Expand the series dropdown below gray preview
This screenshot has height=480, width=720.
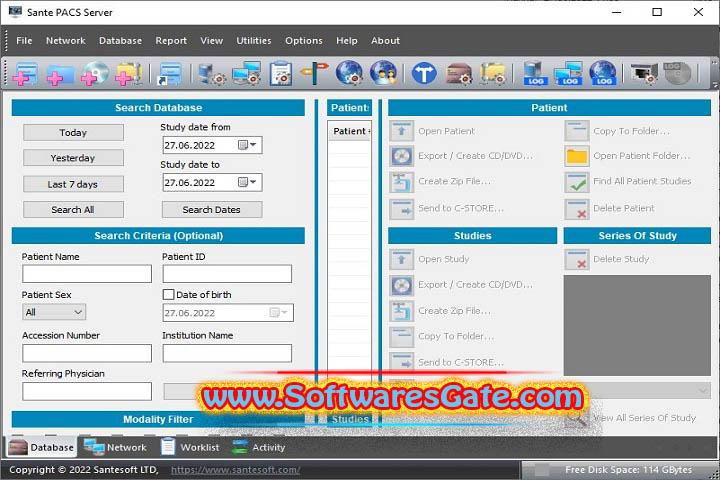703,391
